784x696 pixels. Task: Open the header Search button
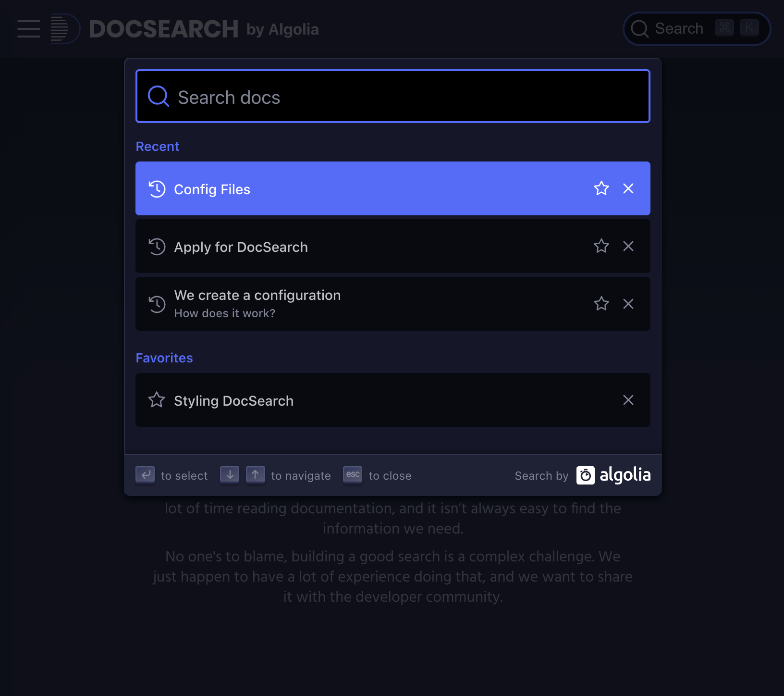(697, 29)
